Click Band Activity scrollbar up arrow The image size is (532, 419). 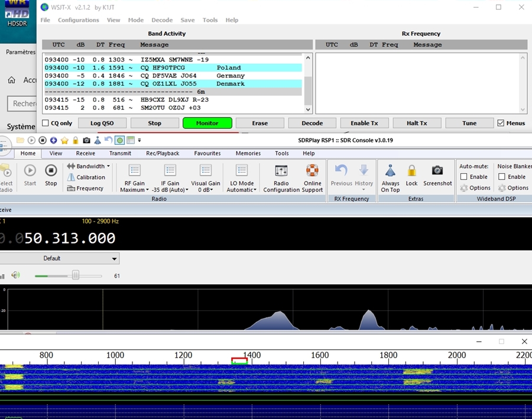tap(308, 58)
